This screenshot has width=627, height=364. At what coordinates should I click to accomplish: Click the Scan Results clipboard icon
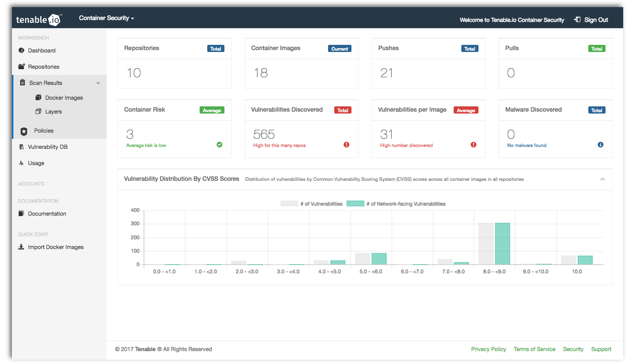click(x=22, y=83)
